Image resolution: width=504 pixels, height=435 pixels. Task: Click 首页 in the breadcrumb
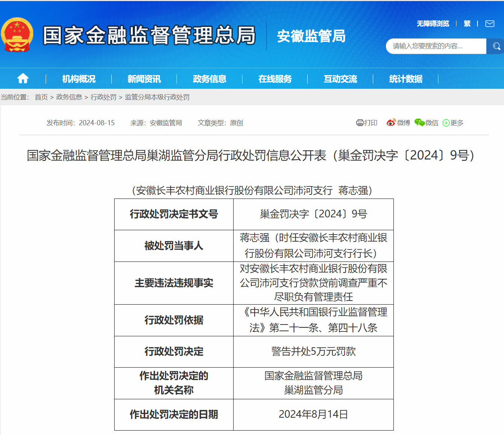pyautogui.click(x=41, y=97)
